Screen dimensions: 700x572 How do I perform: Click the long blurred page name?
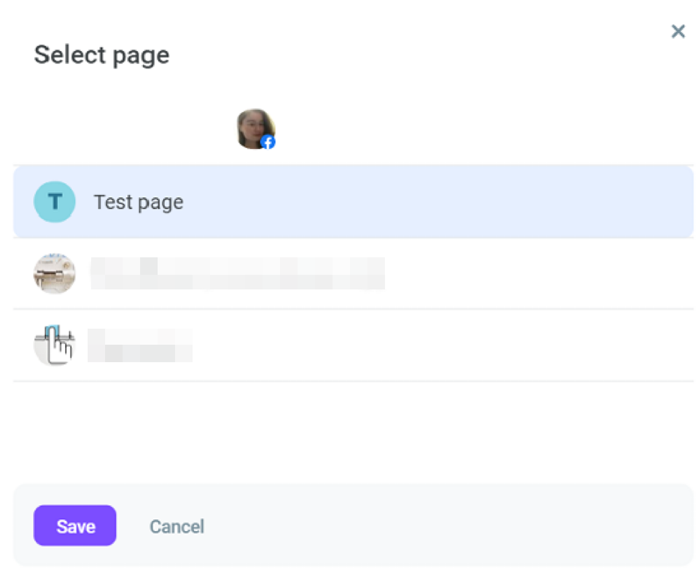point(238,273)
